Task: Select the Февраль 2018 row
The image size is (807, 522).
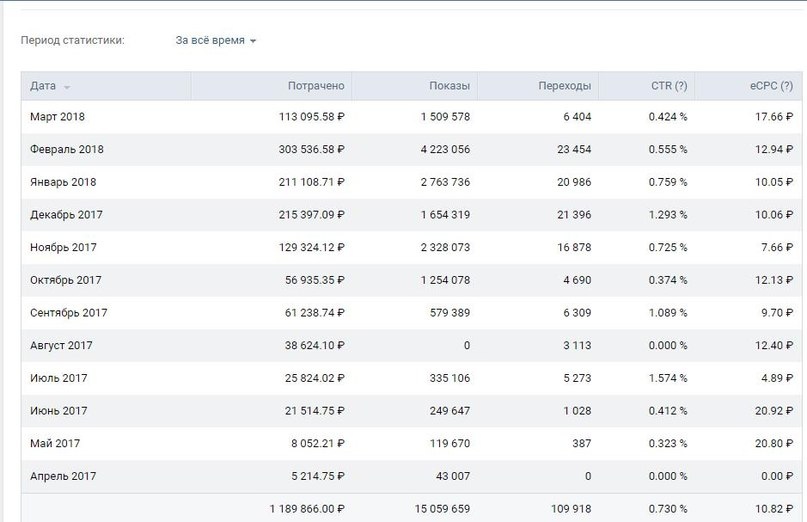Action: (411, 149)
